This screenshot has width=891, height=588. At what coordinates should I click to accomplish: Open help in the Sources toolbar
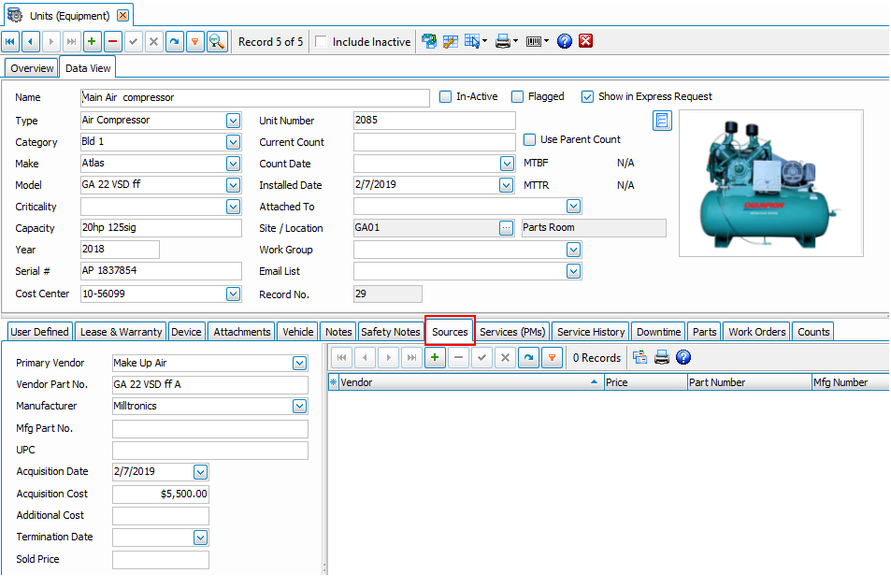[x=683, y=357]
